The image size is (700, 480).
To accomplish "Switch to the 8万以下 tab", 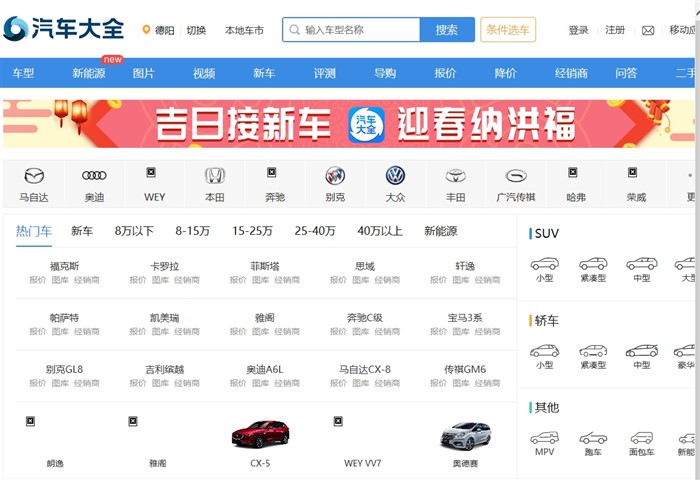I will tap(134, 231).
